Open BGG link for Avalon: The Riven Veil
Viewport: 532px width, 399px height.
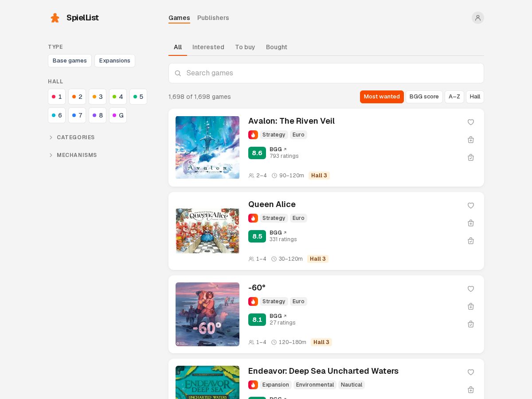(278, 149)
